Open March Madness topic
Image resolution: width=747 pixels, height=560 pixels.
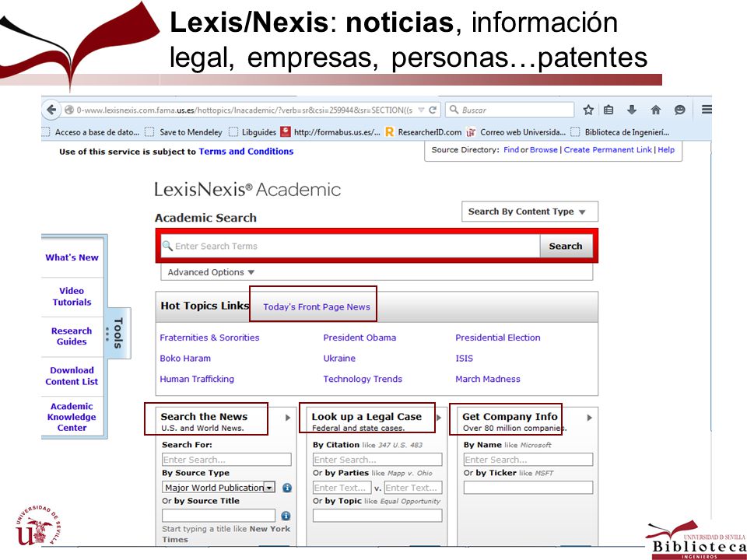coord(488,379)
